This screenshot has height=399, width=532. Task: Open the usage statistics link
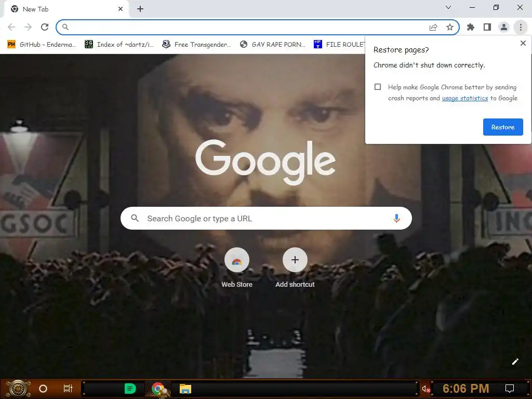465,98
